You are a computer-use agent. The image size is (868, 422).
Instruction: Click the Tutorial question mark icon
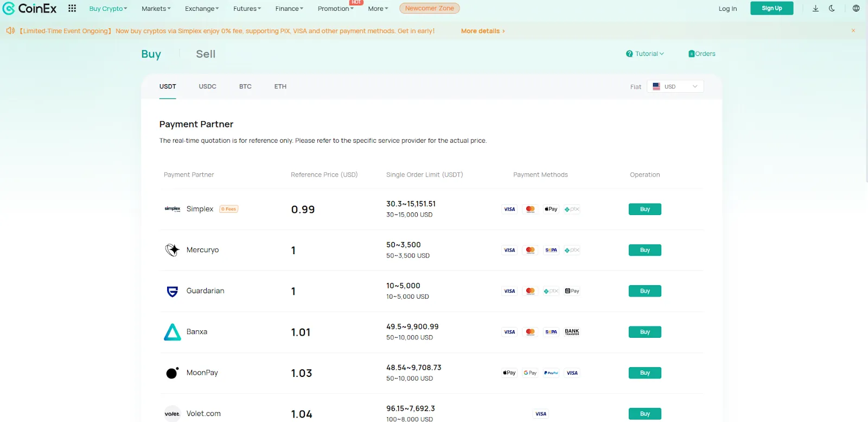(x=629, y=54)
